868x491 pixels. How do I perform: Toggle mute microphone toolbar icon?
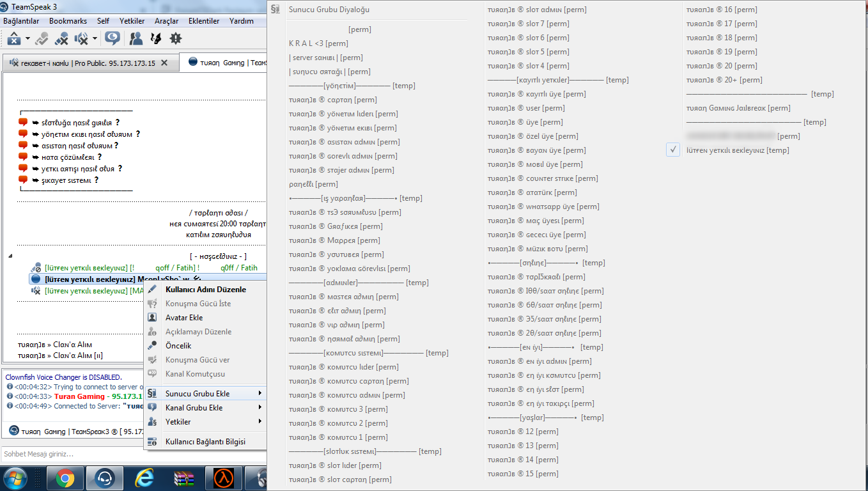[61, 39]
